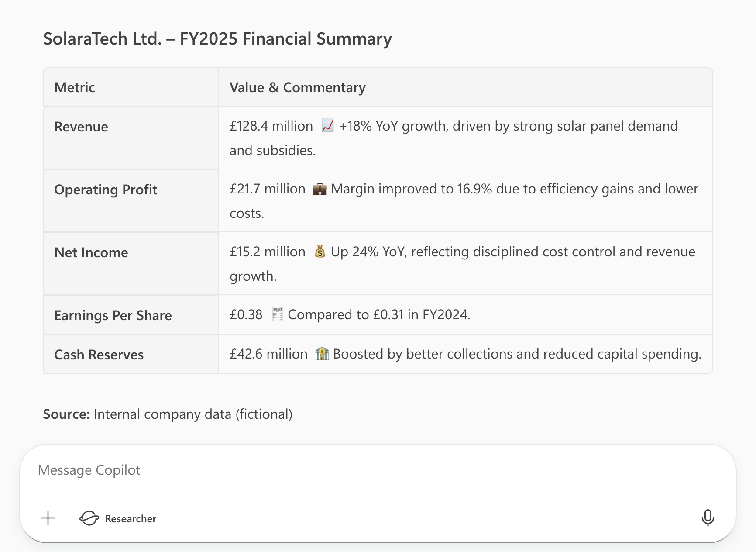Screen dimensions: 756x552
Task: Click the SolaraTech FY2025 Financial Summary heading
Action: tap(217, 39)
